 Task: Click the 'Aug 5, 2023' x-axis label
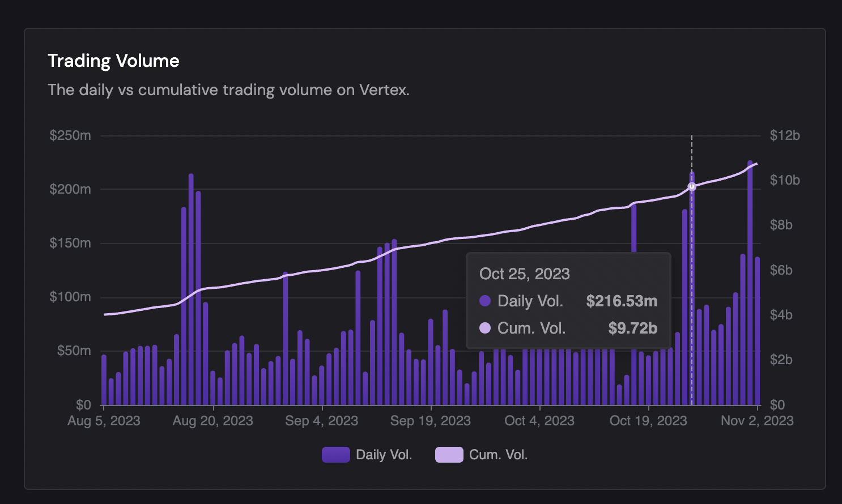[104, 421]
